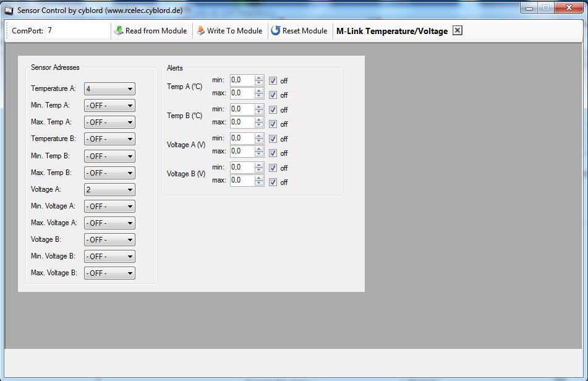
Task: Click the Write To Module label
Action: (234, 31)
